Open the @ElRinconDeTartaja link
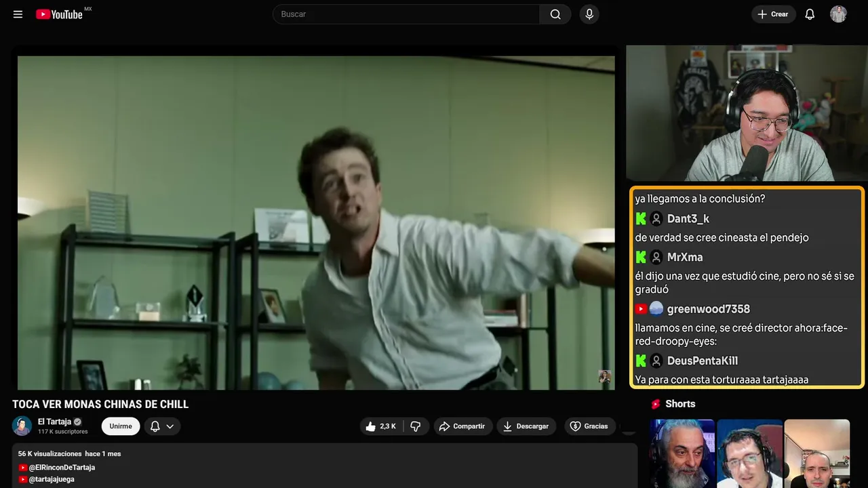Viewport: 868px width, 488px height. pyautogui.click(x=62, y=468)
